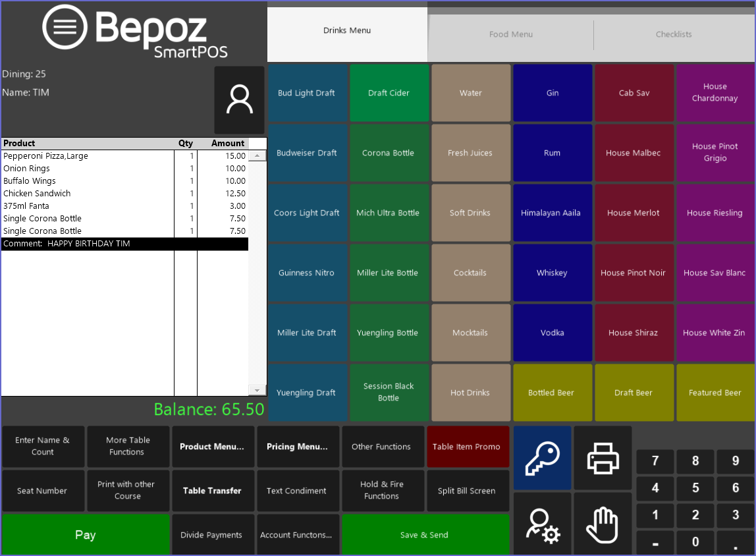Add a Bud Light Draft
This screenshot has height=556, width=756.
click(307, 93)
